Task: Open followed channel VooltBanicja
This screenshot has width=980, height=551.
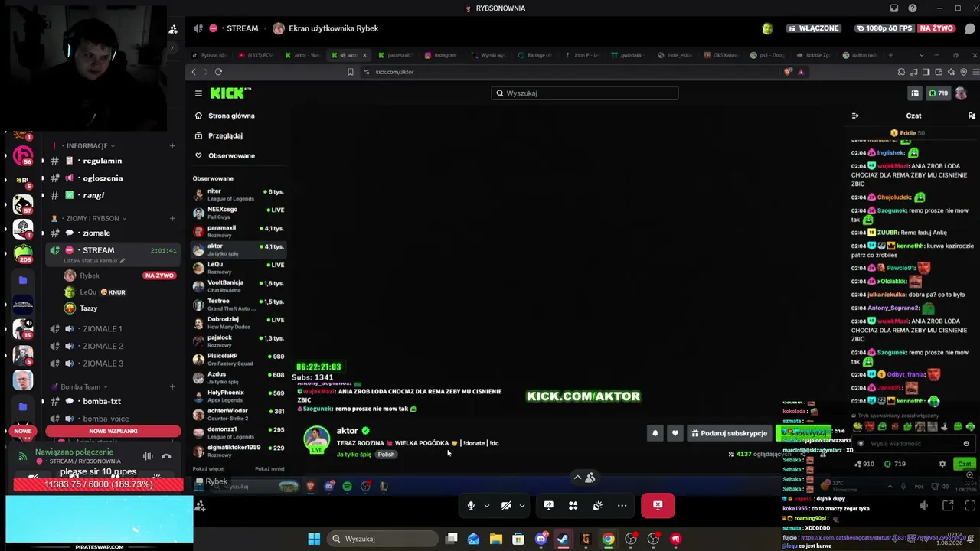Action: pos(239,286)
